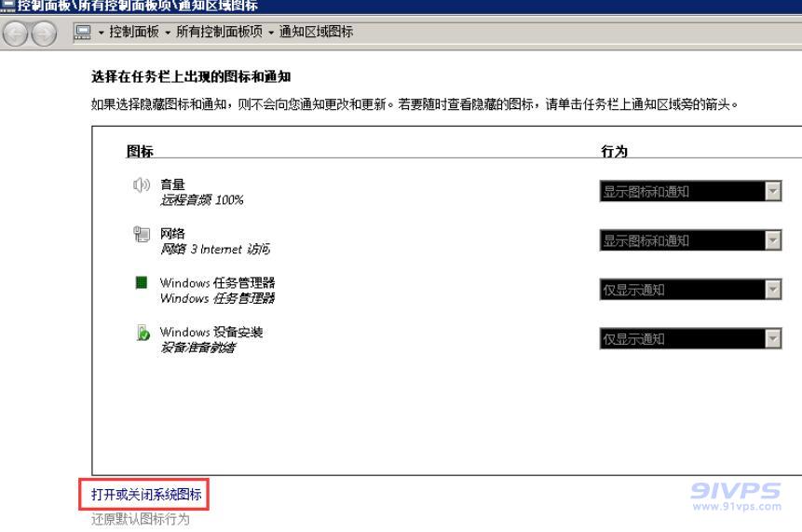This screenshot has height=532, width=802.
Task: Click the 网络 3 Internet 访问 description
Action: coord(215,249)
